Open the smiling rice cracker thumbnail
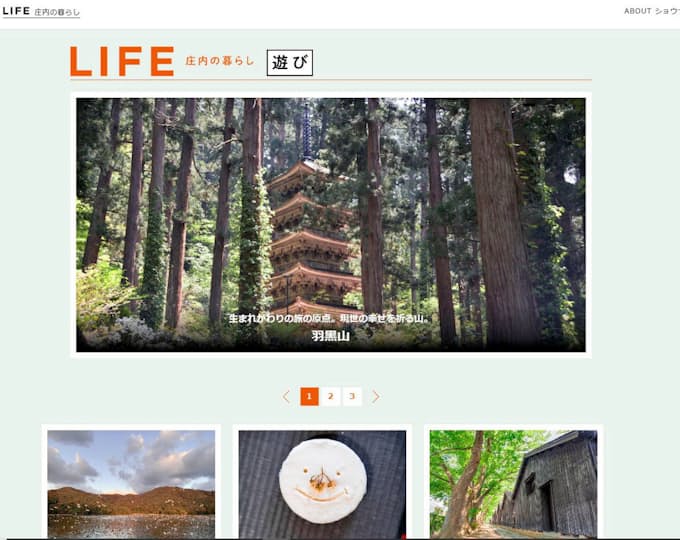The image size is (680, 540). (322, 484)
